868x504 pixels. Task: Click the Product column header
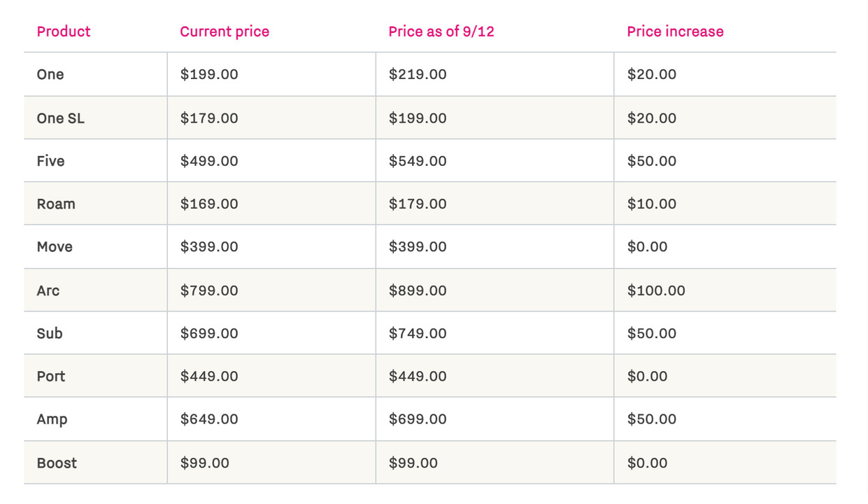point(64,31)
